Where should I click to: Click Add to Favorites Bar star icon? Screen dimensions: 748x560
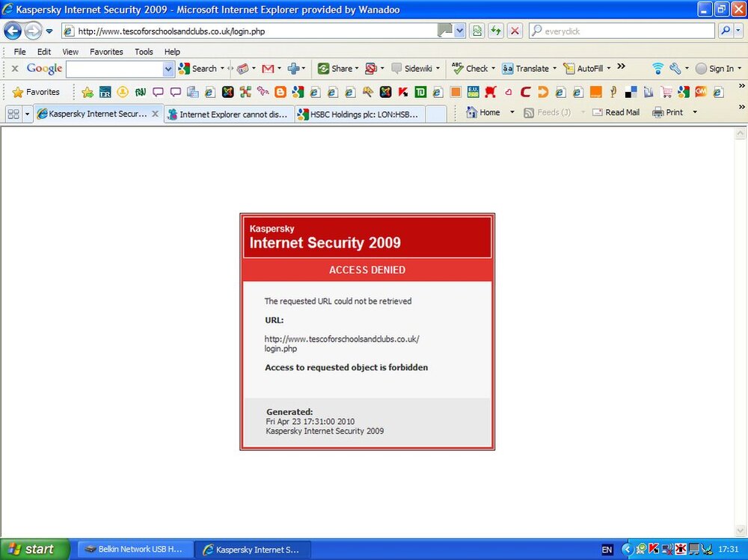coord(88,92)
